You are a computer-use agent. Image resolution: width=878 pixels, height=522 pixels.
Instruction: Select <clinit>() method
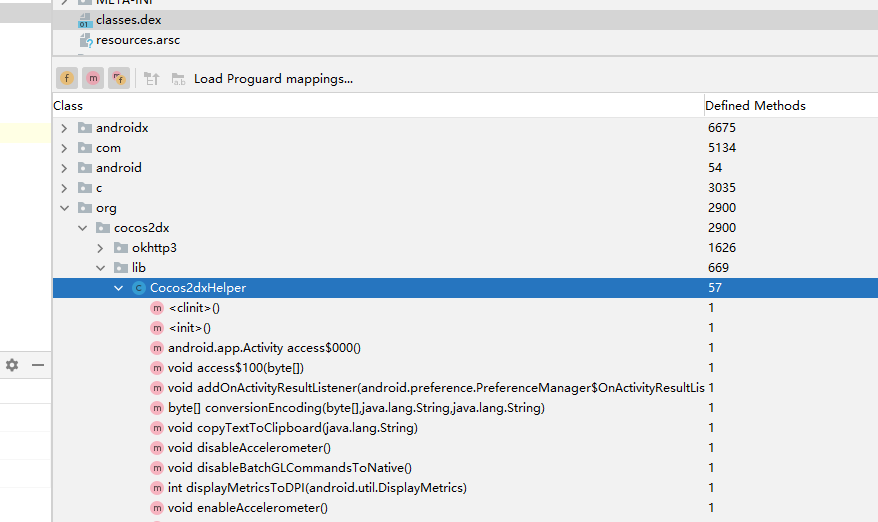(194, 308)
